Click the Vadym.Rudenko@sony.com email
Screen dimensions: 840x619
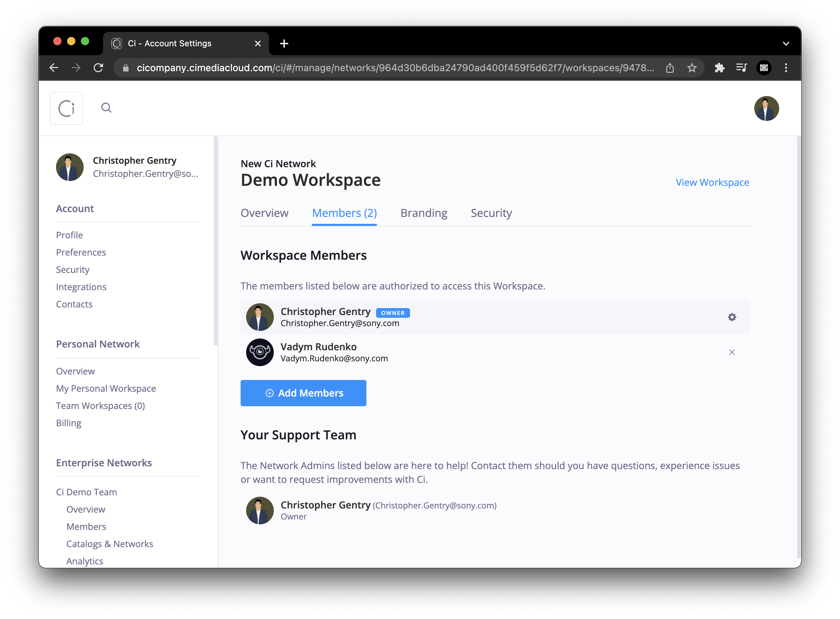tap(334, 359)
